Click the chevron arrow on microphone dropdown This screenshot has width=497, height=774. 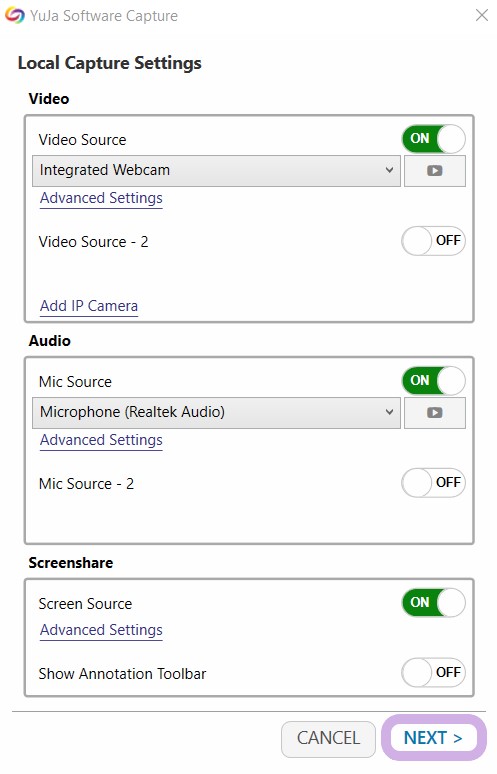pos(389,412)
